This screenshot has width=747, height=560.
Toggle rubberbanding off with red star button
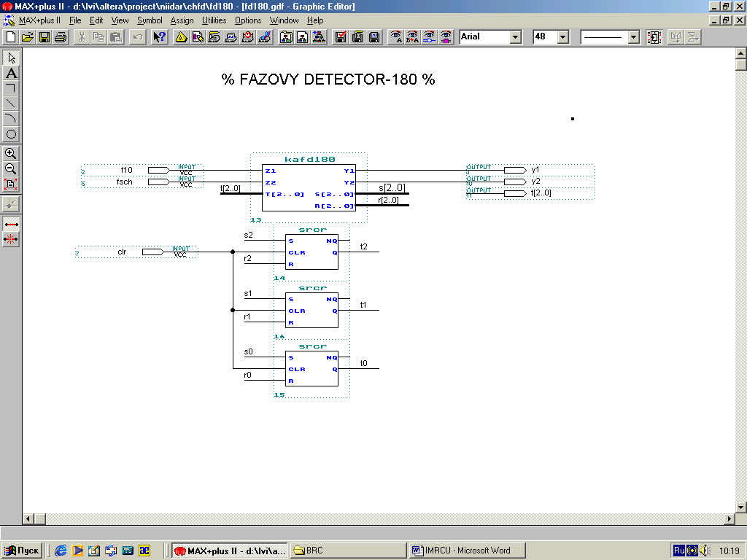tap(11, 239)
